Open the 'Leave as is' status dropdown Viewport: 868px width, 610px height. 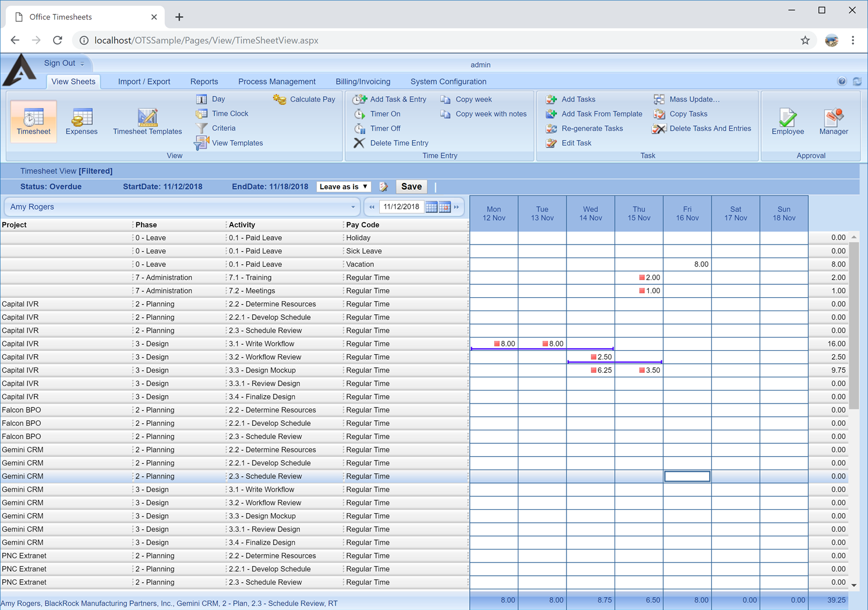point(343,187)
